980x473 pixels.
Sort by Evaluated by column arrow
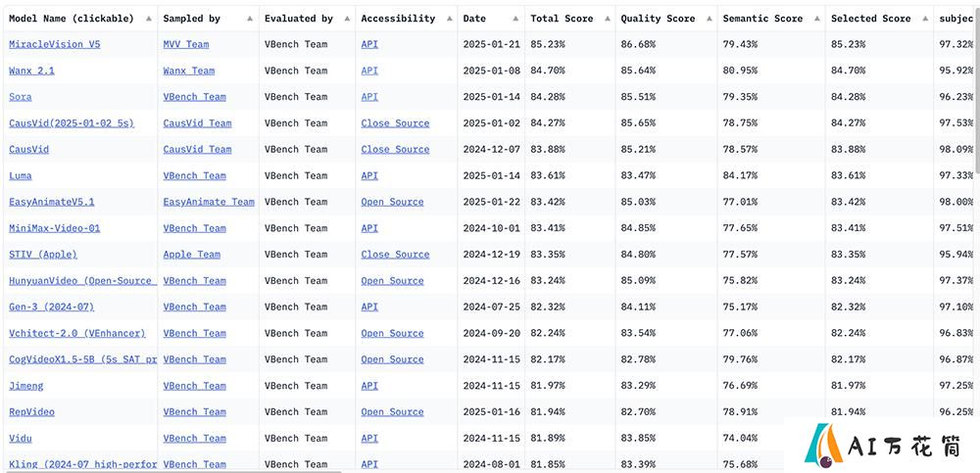(x=346, y=19)
